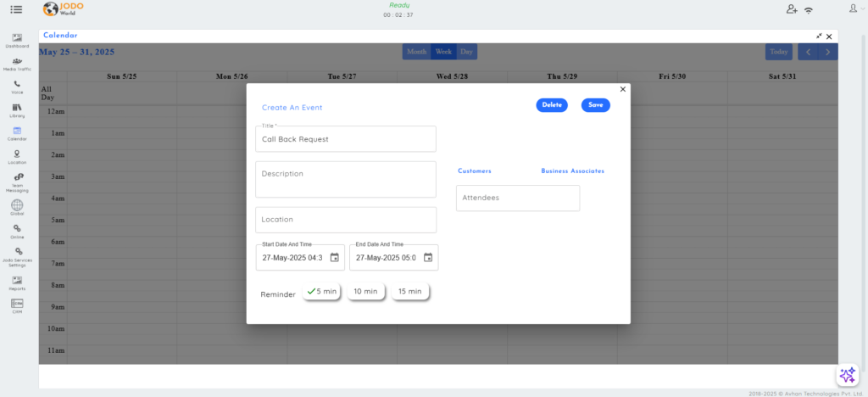Expand the user profile menu
Viewport: 868px width, 397px height.
pyautogui.click(x=854, y=8)
